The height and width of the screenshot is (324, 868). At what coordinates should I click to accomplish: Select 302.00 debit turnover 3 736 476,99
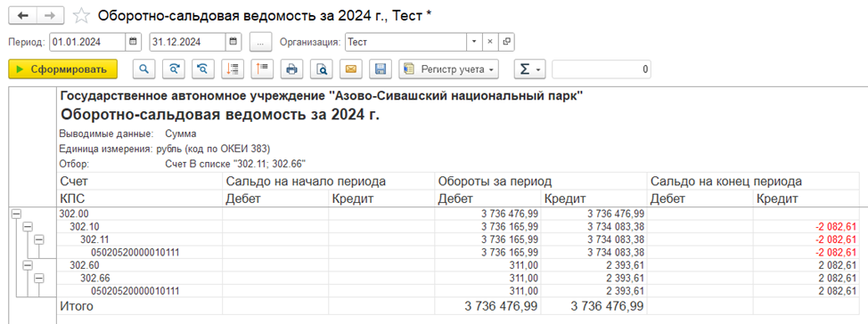pos(487,214)
